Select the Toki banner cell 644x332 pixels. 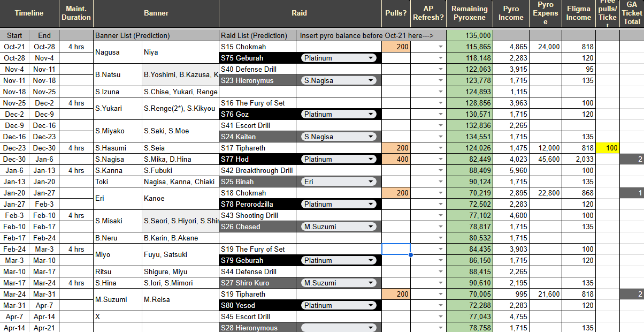(x=118, y=182)
